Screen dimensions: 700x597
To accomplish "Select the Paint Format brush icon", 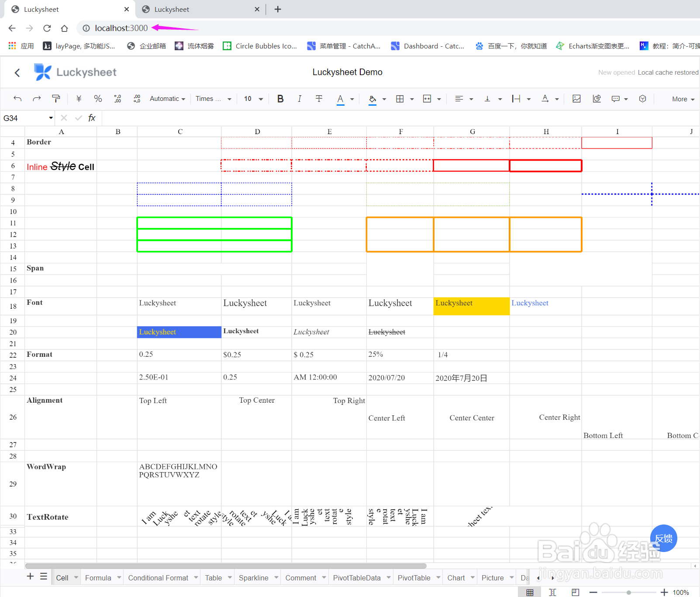I will pyautogui.click(x=56, y=99).
